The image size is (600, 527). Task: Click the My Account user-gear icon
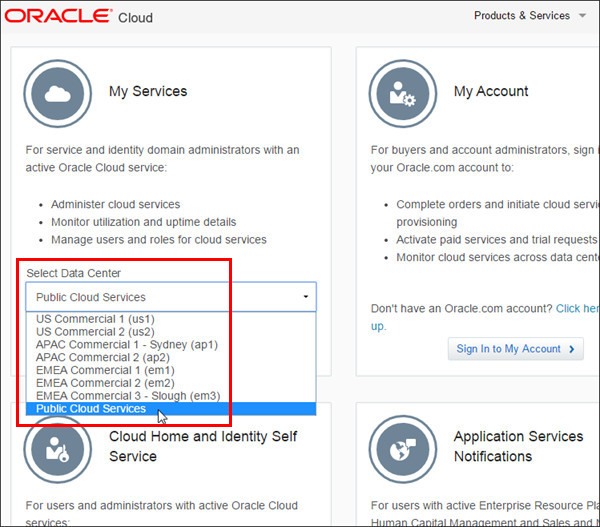click(x=403, y=93)
